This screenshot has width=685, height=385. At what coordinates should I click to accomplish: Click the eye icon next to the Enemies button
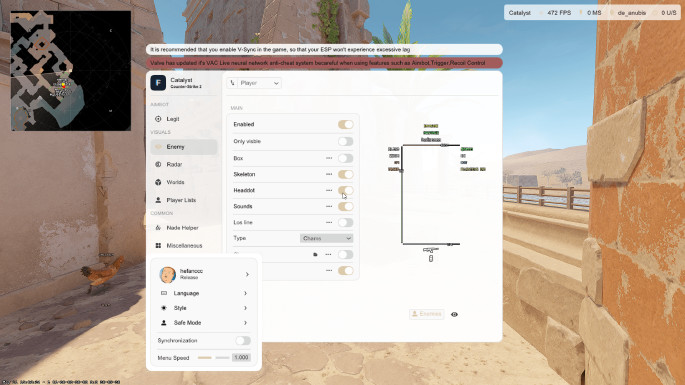tap(454, 314)
